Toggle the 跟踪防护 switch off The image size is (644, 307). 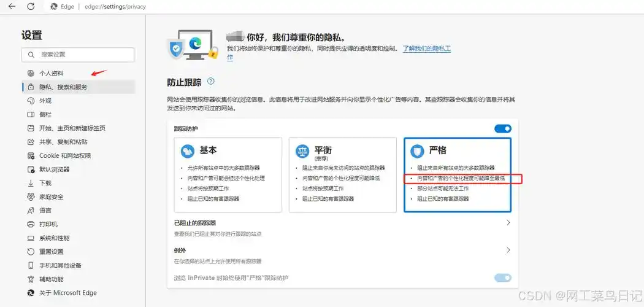(x=502, y=128)
